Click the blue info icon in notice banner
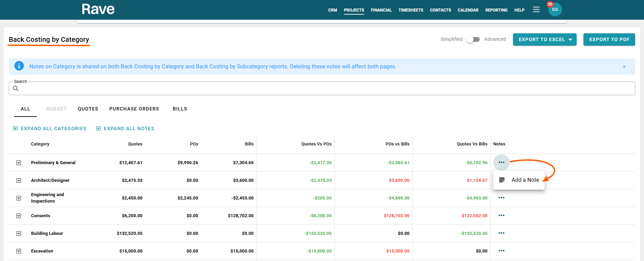This screenshot has height=261, width=644. (x=19, y=66)
